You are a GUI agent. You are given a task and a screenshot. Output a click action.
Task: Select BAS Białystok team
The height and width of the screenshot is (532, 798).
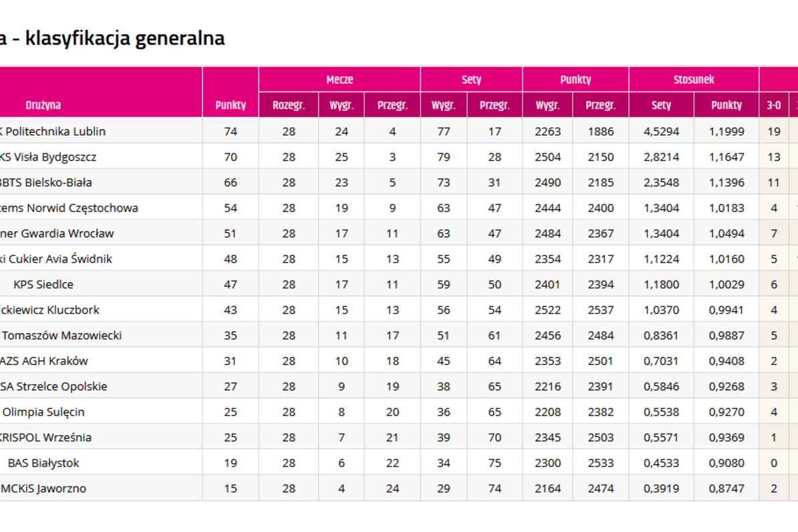43,462
